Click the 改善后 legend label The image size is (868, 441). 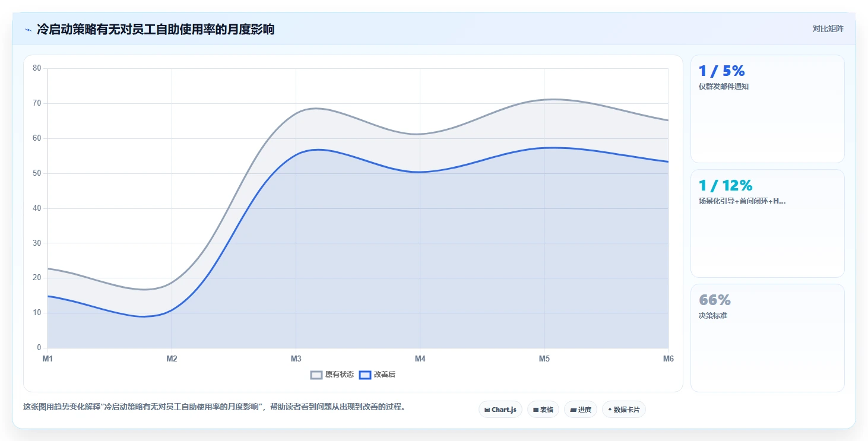pos(385,375)
